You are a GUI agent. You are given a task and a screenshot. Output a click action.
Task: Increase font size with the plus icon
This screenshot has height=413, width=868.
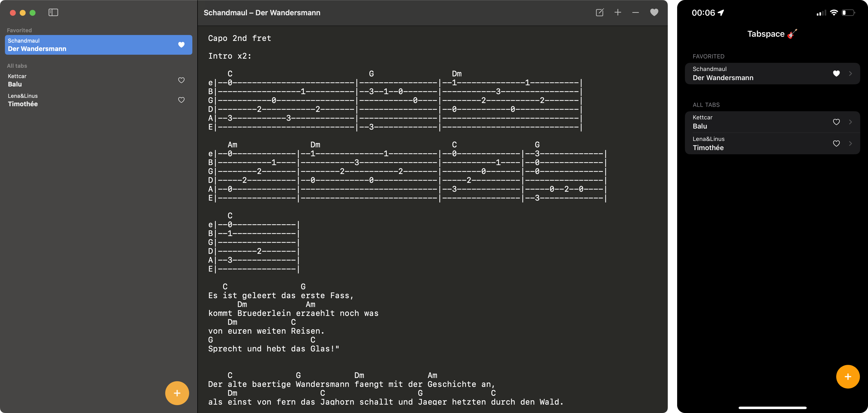(x=618, y=13)
